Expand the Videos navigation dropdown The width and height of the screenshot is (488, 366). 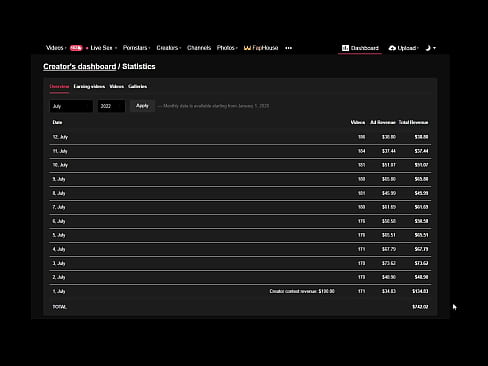(56, 48)
